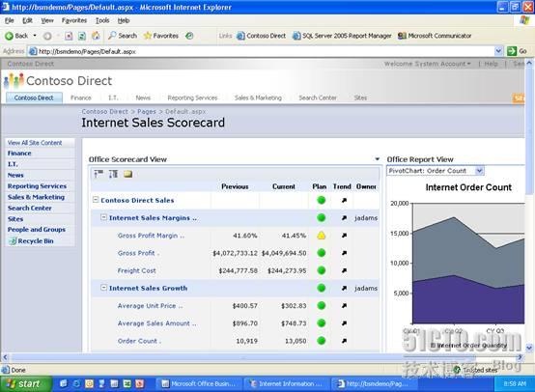
Task: Open People and Groups link
Action: pos(37,229)
